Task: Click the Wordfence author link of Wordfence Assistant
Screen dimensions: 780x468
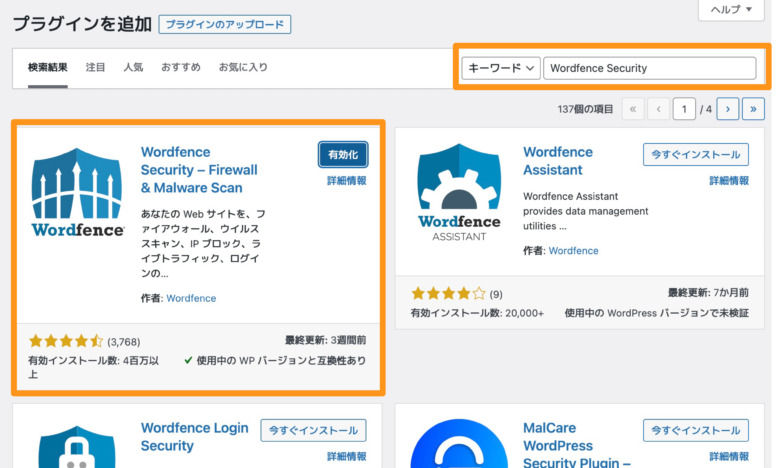Action: (x=573, y=251)
